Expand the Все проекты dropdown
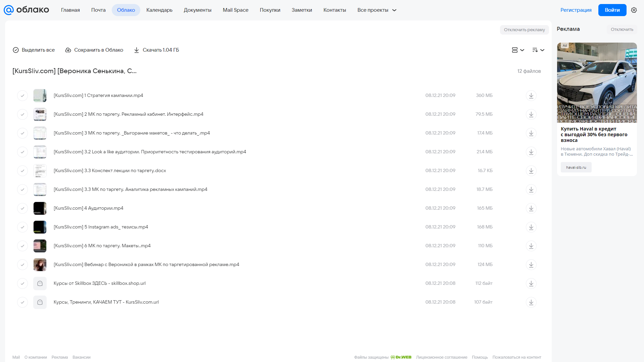Viewport: 644px width, 362px height. tap(377, 10)
